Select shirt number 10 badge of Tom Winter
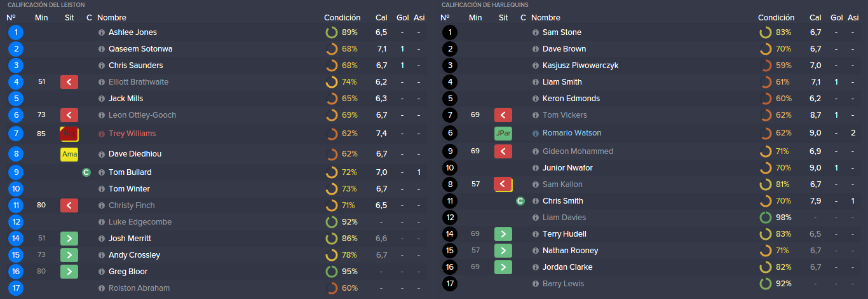The height and width of the screenshot is (299, 868). 16,189
